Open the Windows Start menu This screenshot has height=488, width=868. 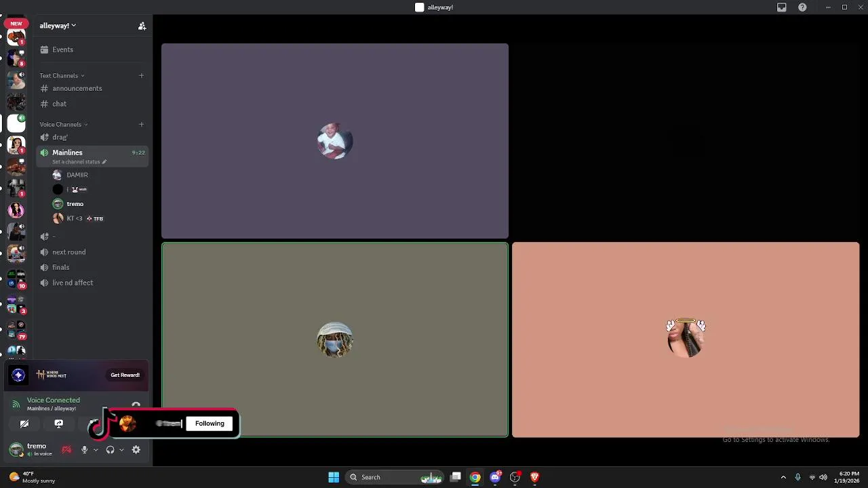tap(334, 477)
